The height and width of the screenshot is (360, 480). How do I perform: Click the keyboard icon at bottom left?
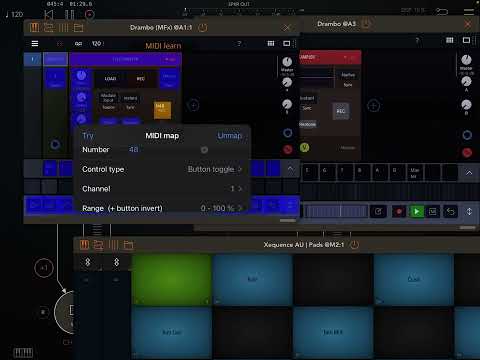click(23, 352)
